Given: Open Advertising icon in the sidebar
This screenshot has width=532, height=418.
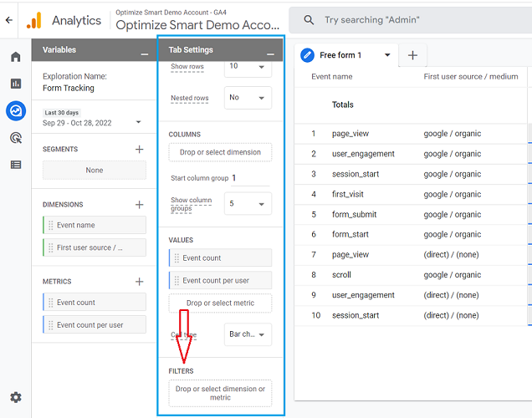Looking at the screenshot, I should (16, 138).
